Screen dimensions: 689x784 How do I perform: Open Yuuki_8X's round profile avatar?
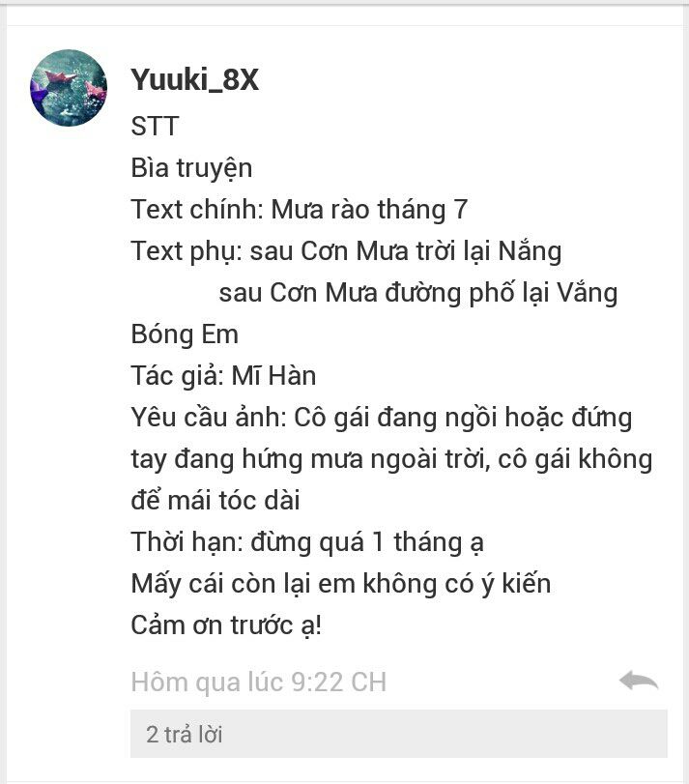69,88
